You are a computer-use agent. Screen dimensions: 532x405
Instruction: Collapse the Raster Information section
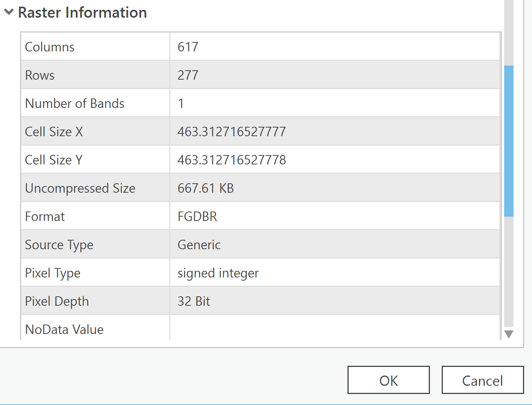click(x=9, y=12)
